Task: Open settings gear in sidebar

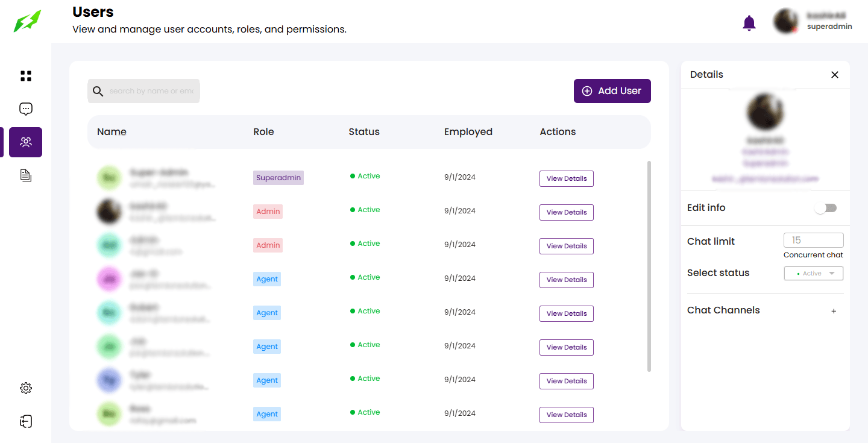Action: 25,388
